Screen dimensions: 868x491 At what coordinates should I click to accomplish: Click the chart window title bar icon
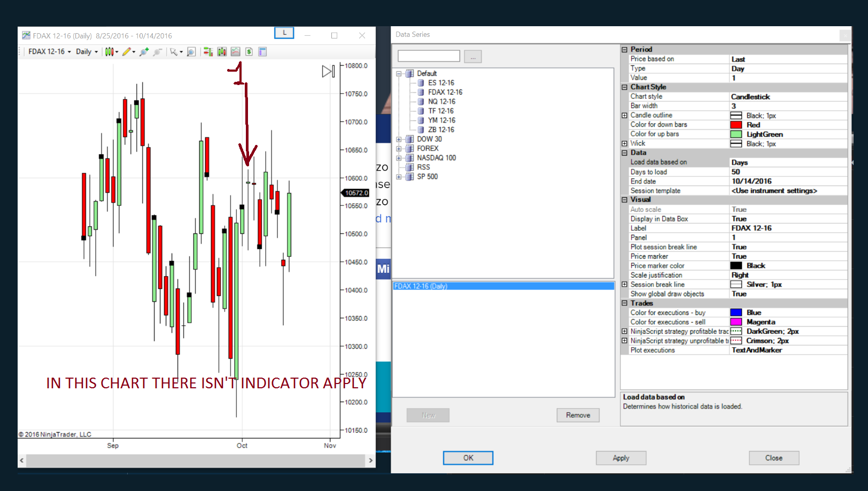[x=26, y=35]
